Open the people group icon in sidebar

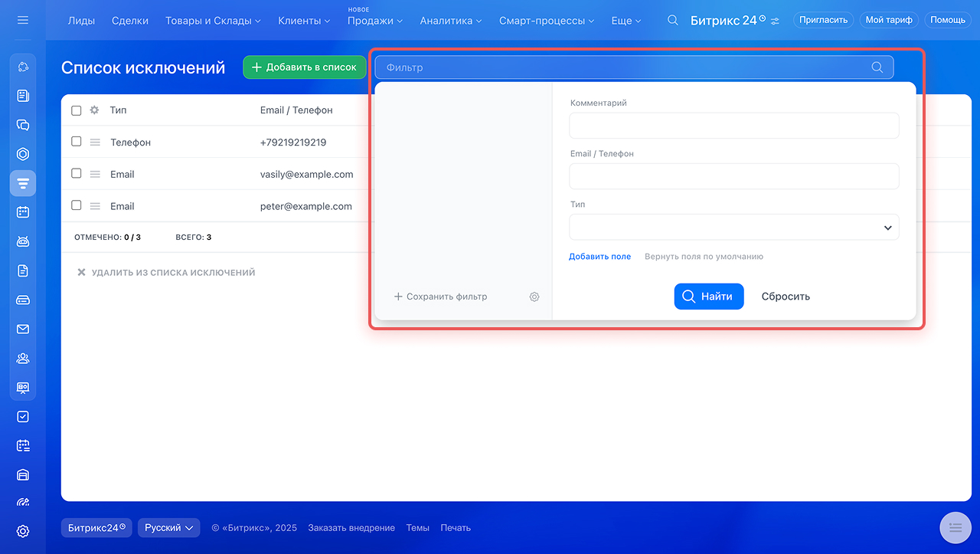[23, 358]
